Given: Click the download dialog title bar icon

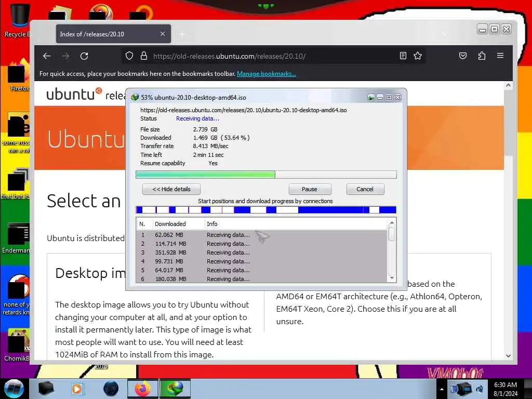Looking at the screenshot, I should click(135, 97).
